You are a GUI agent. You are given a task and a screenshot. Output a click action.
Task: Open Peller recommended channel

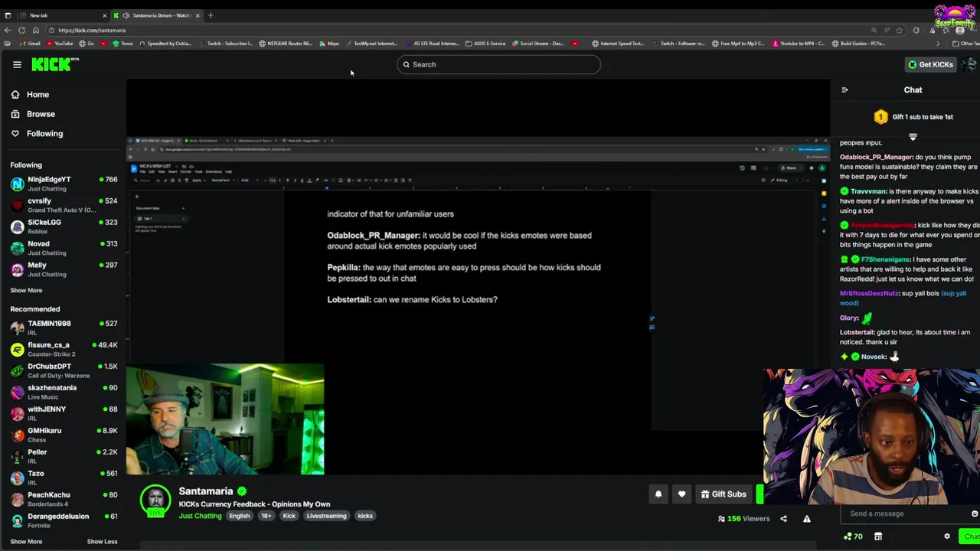64,456
